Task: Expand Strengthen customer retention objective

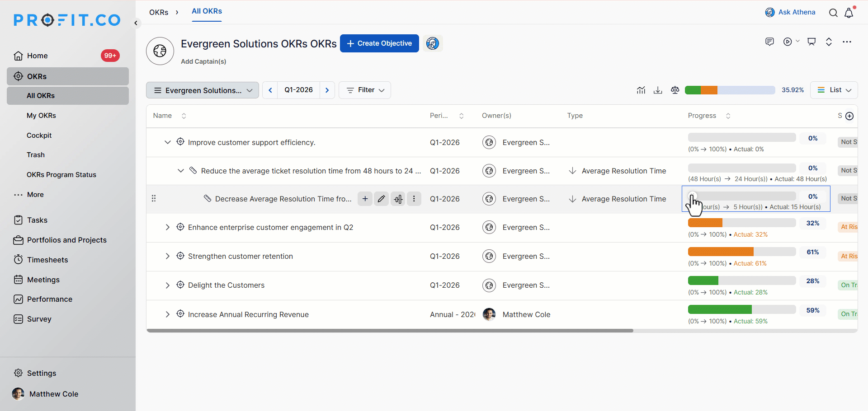Action: pyautogui.click(x=167, y=256)
